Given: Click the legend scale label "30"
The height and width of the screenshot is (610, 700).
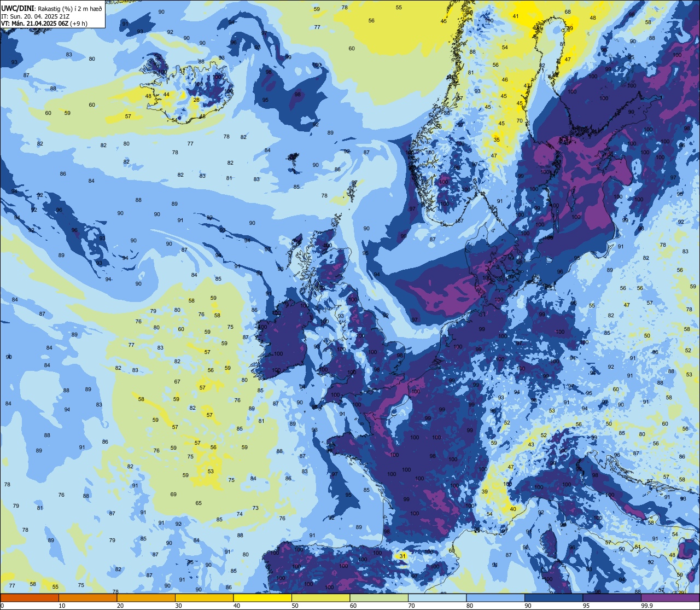Looking at the screenshot, I should pos(178,606).
